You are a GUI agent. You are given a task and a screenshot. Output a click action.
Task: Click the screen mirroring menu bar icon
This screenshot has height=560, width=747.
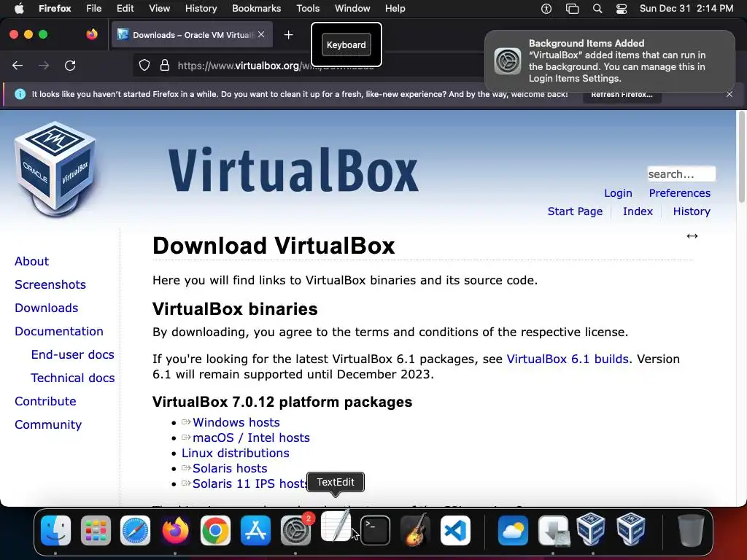(572, 9)
